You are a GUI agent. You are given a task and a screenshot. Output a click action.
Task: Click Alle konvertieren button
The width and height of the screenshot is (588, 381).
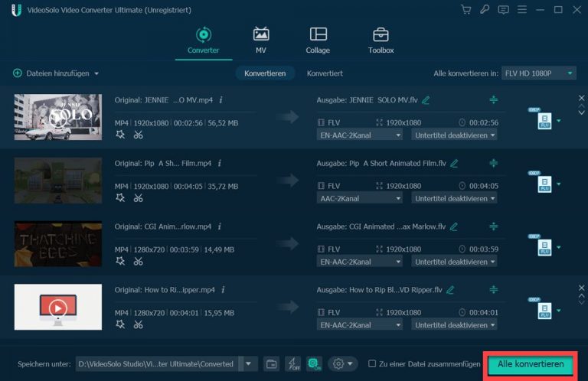(x=531, y=364)
